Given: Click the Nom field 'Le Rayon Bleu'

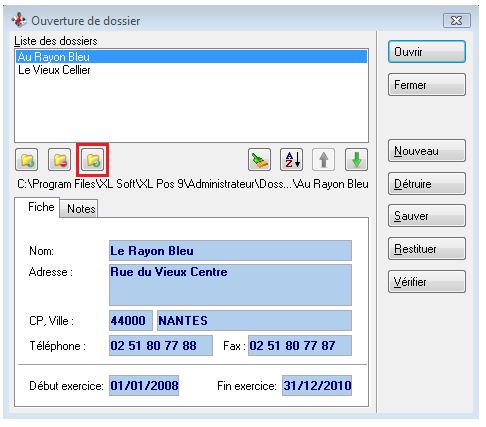Looking at the screenshot, I should (230, 250).
